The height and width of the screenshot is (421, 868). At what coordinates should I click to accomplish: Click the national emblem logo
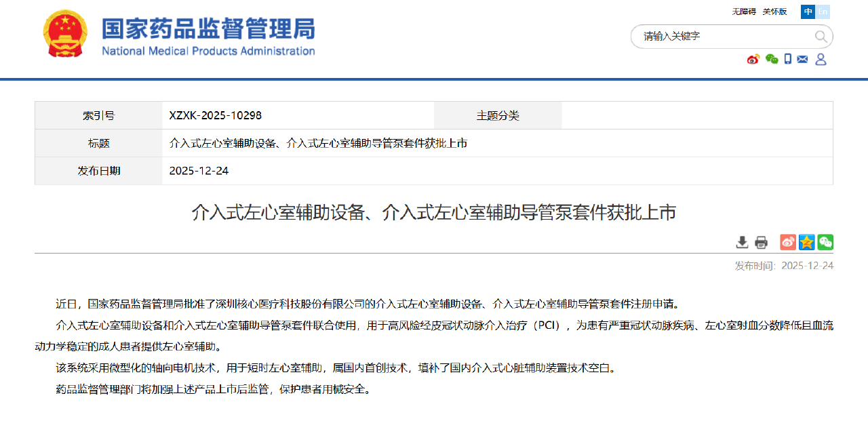(65, 34)
